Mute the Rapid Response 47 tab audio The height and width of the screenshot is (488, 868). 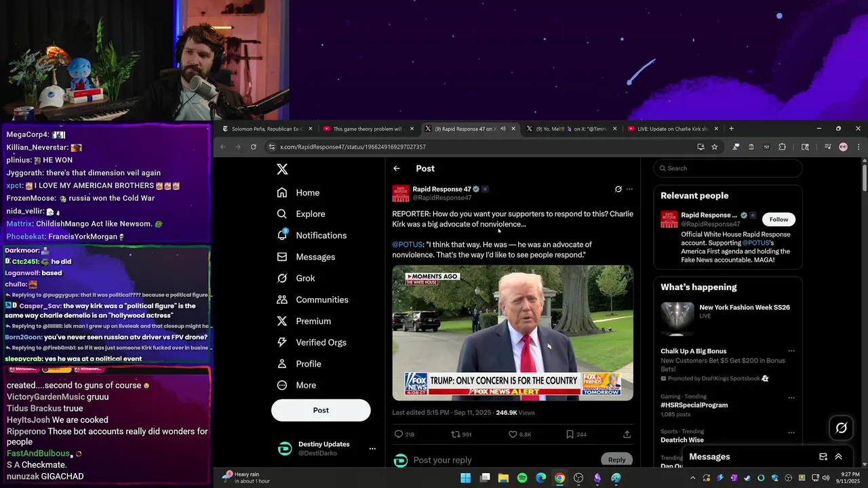(x=502, y=129)
